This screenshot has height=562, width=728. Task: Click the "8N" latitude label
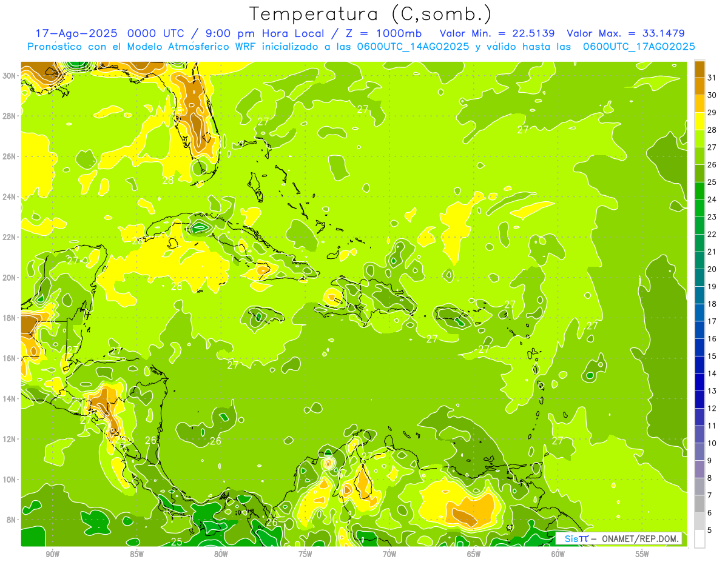click(11, 520)
